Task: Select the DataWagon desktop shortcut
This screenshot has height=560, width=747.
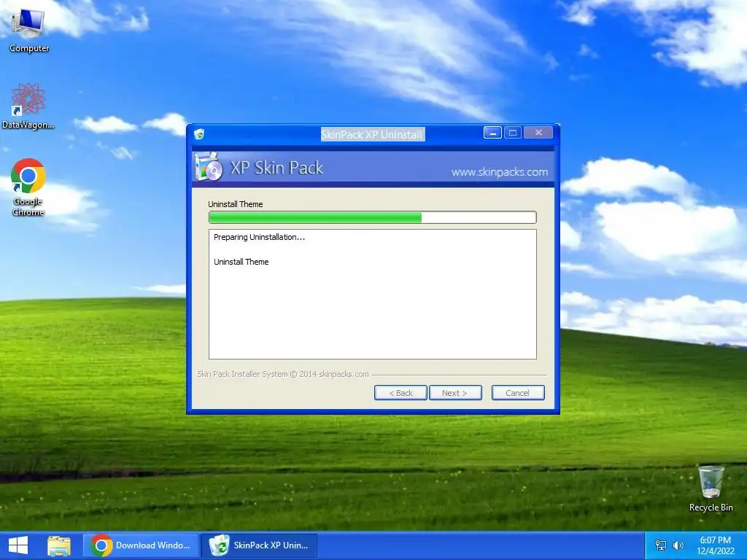Action: point(28,106)
